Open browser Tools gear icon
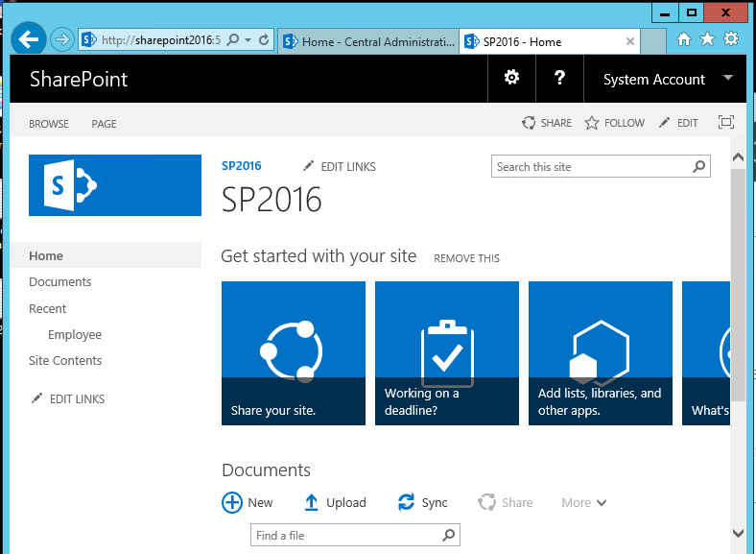Image resolution: width=756 pixels, height=554 pixels. pos(731,39)
